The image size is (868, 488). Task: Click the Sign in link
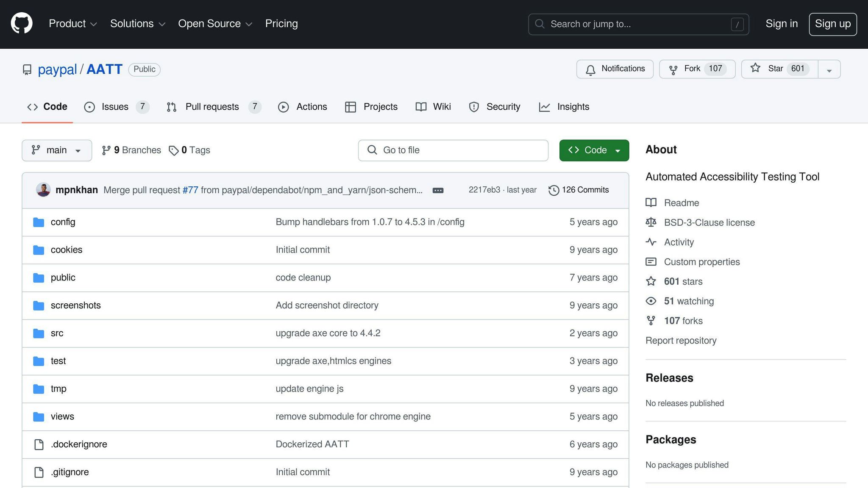(x=782, y=24)
